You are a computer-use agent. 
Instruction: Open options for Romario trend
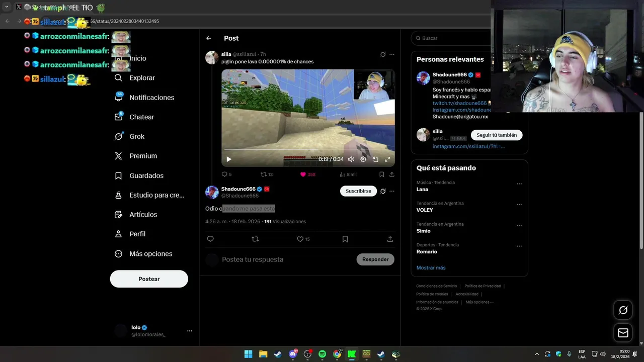[519, 246]
